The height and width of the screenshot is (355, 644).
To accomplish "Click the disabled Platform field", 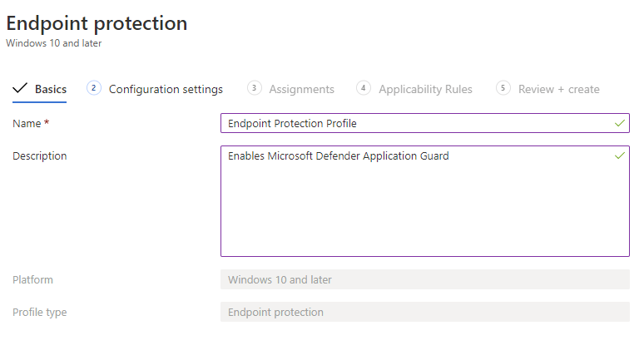I will tap(424, 279).
